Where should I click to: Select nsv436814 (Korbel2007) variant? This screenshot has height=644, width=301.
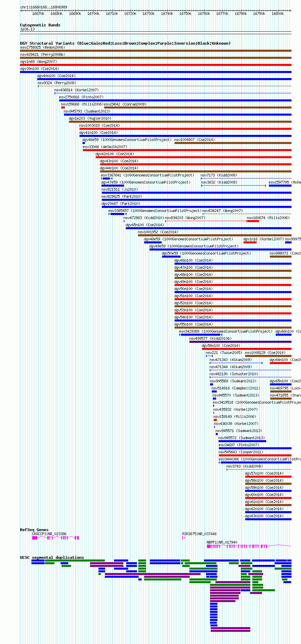[76, 90]
